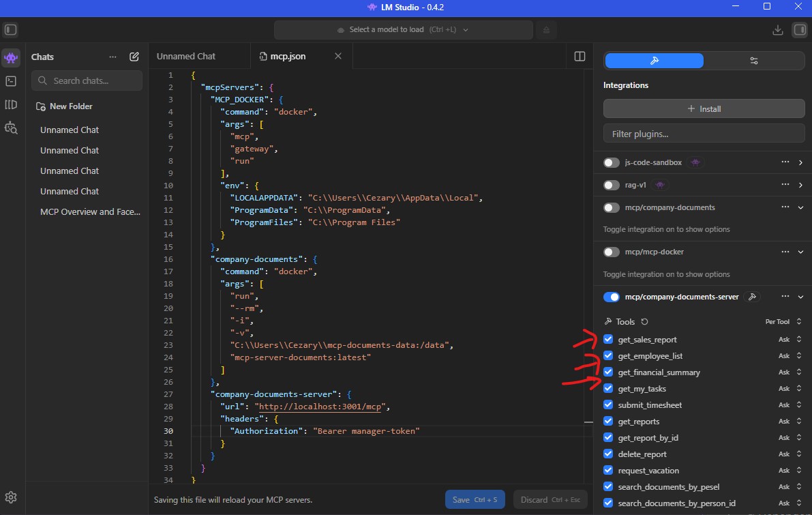
Task: Uncheck the delete_report tool
Action: (608, 454)
